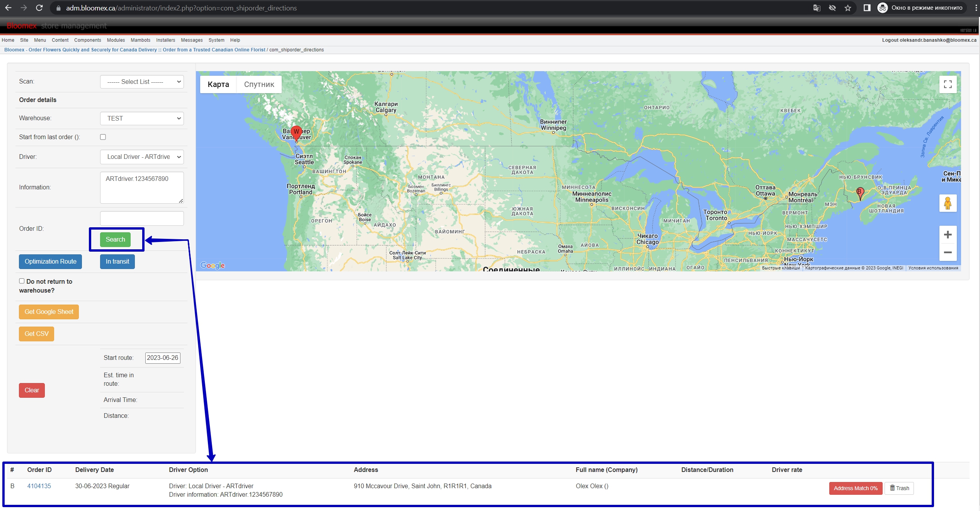Click Olex Olex () name cell
The image size is (980, 511).
click(592, 486)
